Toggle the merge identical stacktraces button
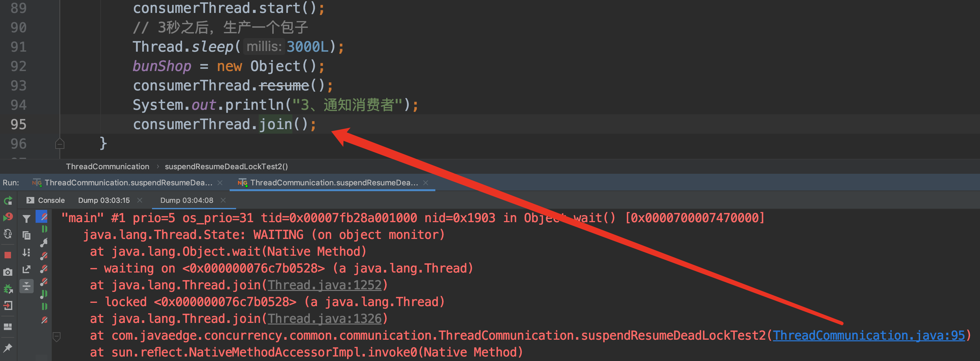The width and height of the screenshot is (980, 361). click(26, 286)
